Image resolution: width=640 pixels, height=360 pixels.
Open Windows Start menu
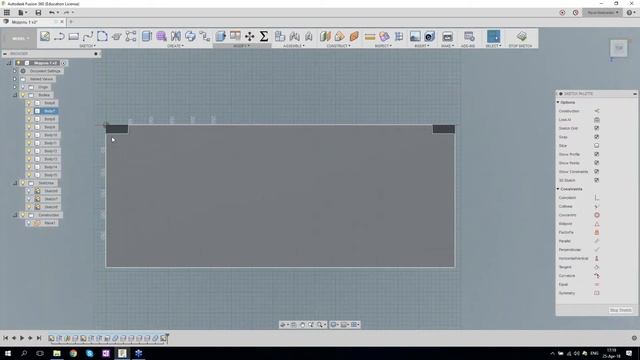tap(7, 353)
